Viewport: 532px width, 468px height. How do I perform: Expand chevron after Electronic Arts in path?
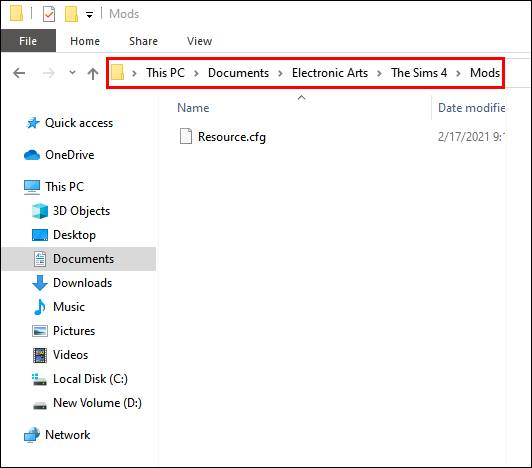[379, 73]
